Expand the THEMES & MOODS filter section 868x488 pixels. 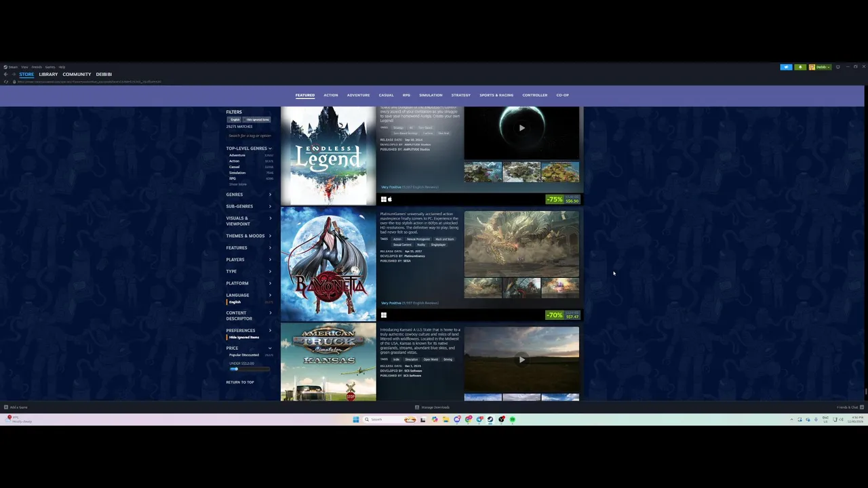pos(249,236)
